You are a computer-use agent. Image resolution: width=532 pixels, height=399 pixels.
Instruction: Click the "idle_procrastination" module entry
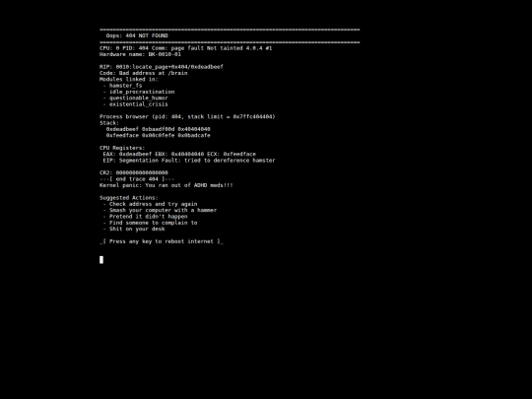pos(142,92)
